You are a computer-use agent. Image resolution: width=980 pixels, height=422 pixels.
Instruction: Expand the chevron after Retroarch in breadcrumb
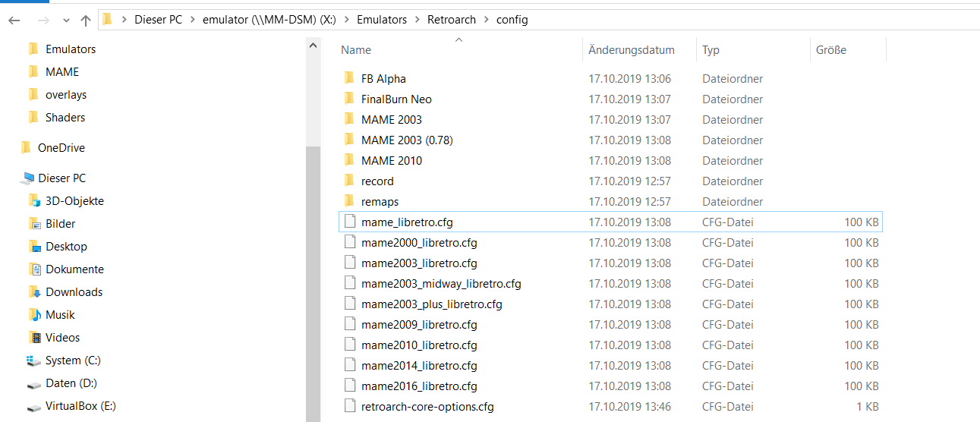[487, 20]
